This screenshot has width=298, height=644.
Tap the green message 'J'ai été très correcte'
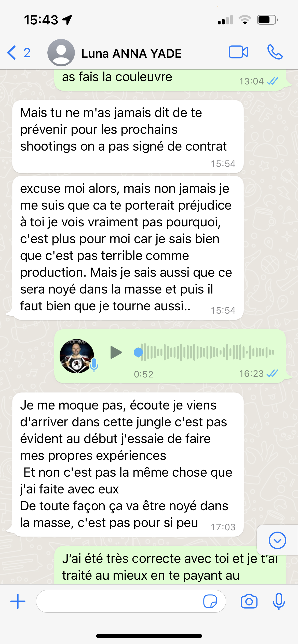(170, 565)
